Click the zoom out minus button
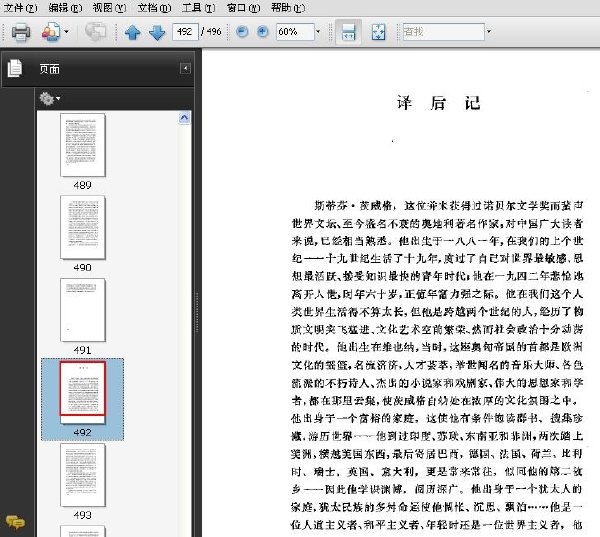Viewport: 600px width, 537px height. tap(241, 31)
